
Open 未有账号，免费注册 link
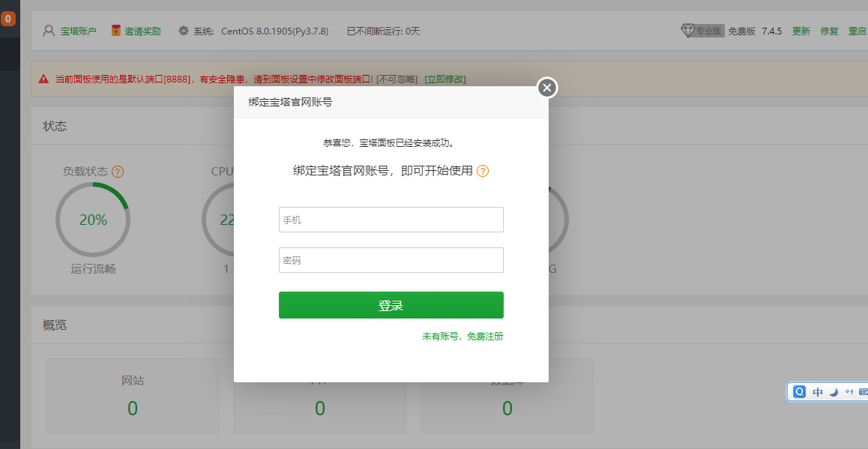(462, 336)
